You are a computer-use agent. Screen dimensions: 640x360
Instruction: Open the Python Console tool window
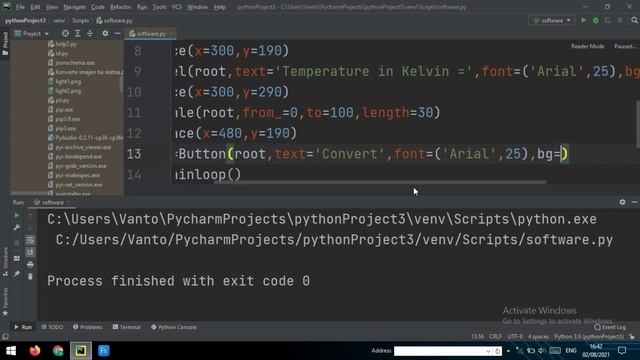174,327
